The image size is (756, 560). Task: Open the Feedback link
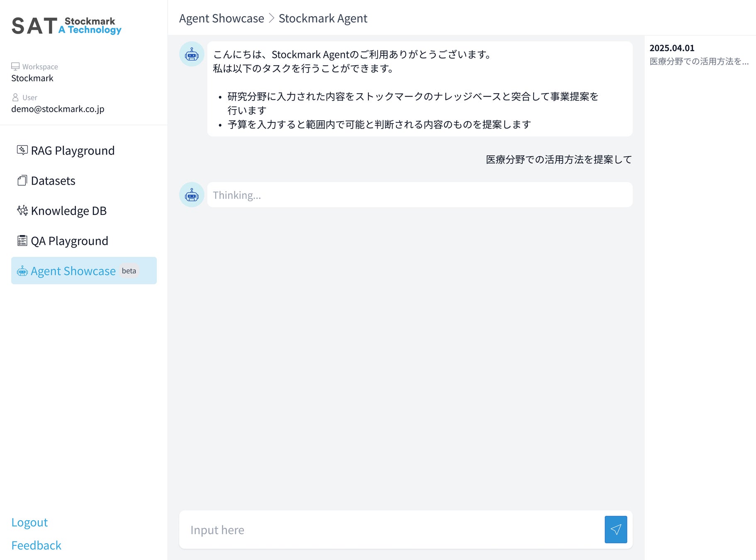coord(36,545)
